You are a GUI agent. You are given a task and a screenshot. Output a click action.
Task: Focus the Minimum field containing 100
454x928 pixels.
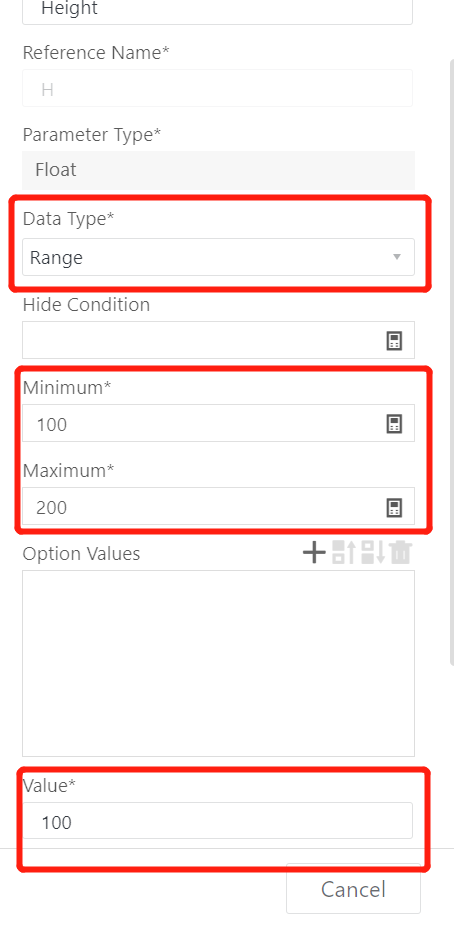click(x=218, y=424)
